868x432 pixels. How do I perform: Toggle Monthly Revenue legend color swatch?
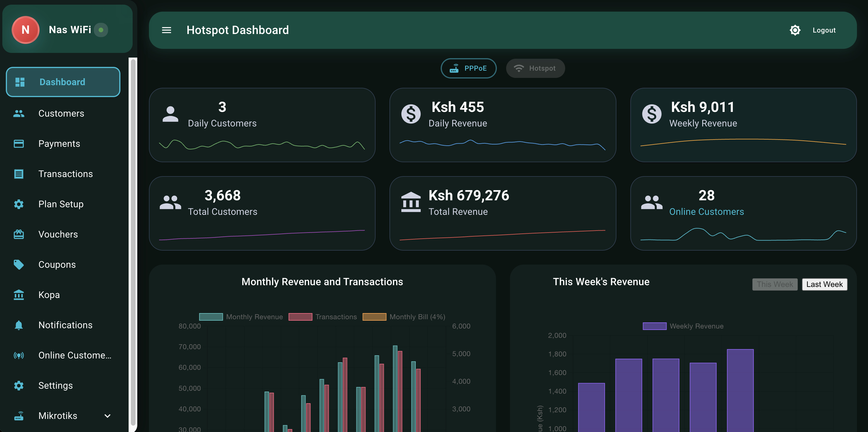click(211, 317)
